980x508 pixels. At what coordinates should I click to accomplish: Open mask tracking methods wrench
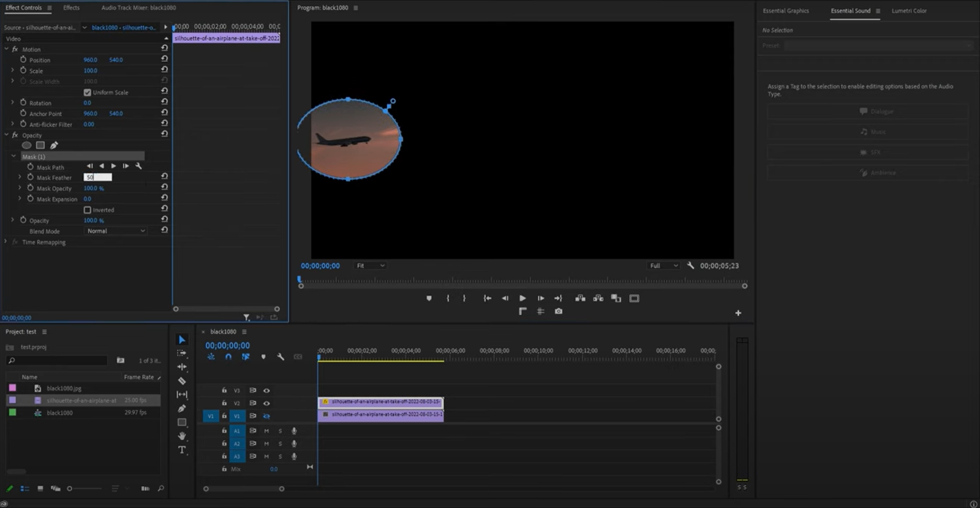138,166
